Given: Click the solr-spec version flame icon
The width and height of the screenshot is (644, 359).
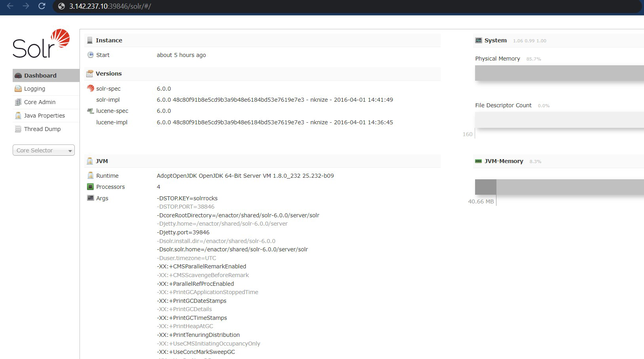Looking at the screenshot, I should point(90,88).
